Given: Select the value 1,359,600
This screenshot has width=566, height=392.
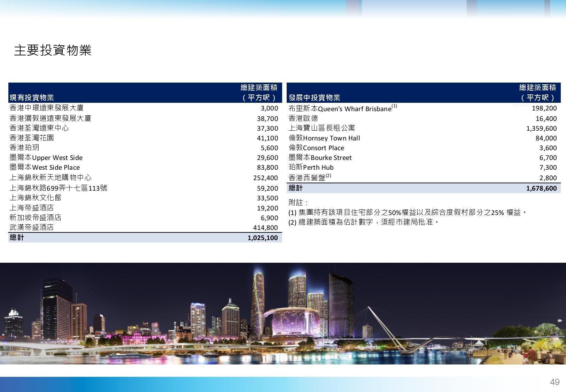Looking at the screenshot, I should pos(542,128).
